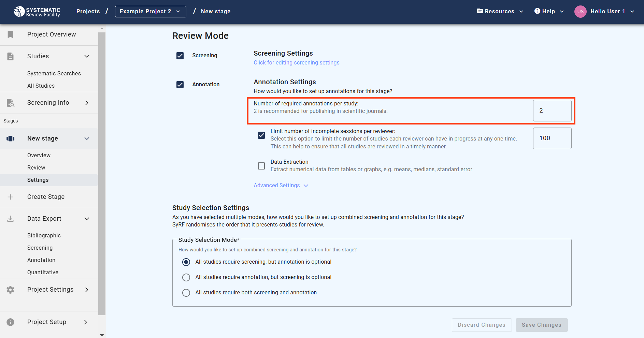The image size is (644, 338).
Task: Open Screening Info via its magnifier icon
Action: (10, 103)
